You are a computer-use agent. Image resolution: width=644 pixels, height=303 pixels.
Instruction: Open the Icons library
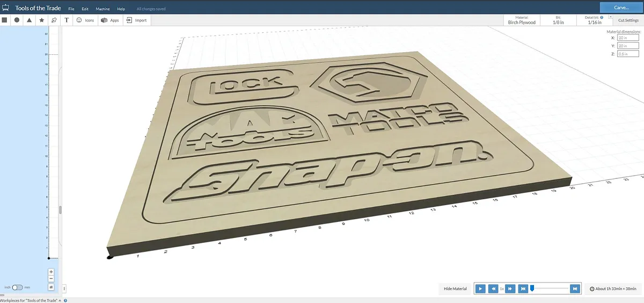click(85, 20)
